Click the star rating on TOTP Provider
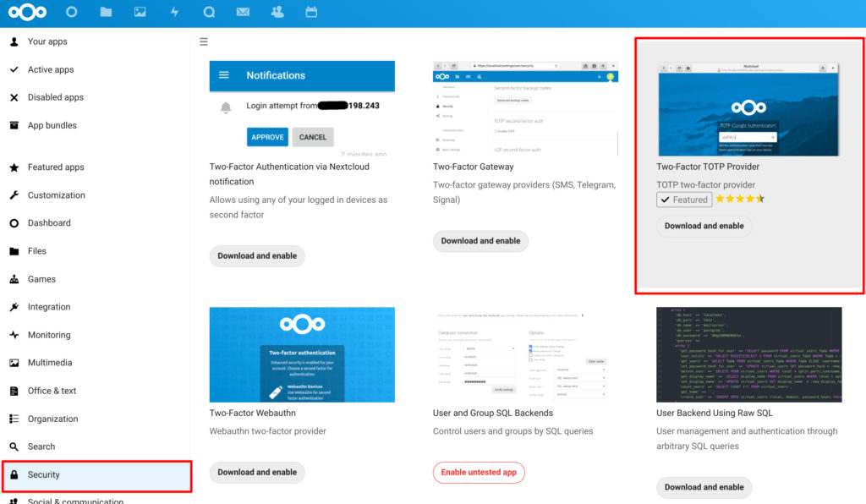The width and height of the screenshot is (866, 504). pyautogui.click(x=740, y=199)
